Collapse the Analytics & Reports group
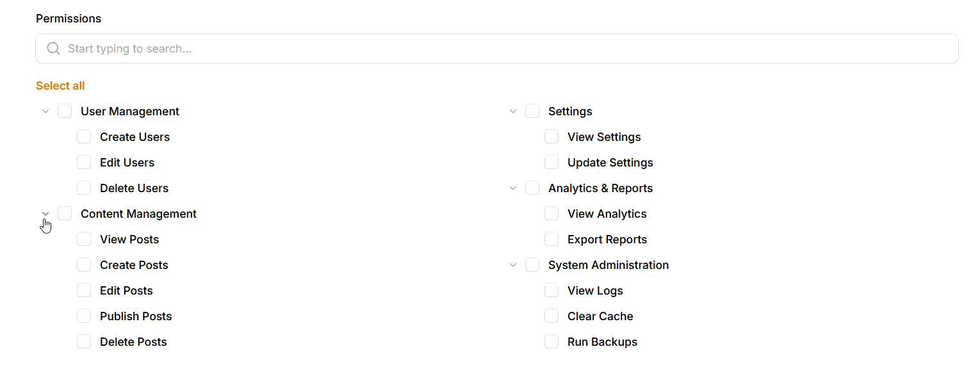The width and height of the screenshot is (980, 365). 513,188
